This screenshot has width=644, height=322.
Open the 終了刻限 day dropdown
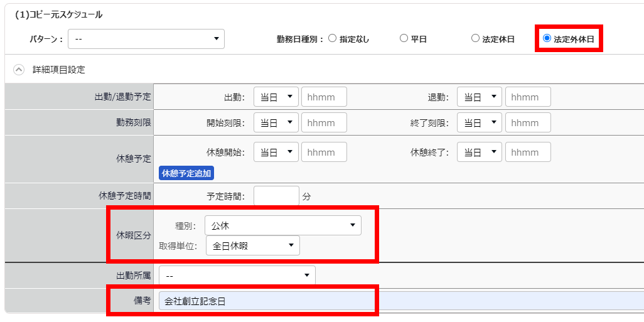coord(480,122)
